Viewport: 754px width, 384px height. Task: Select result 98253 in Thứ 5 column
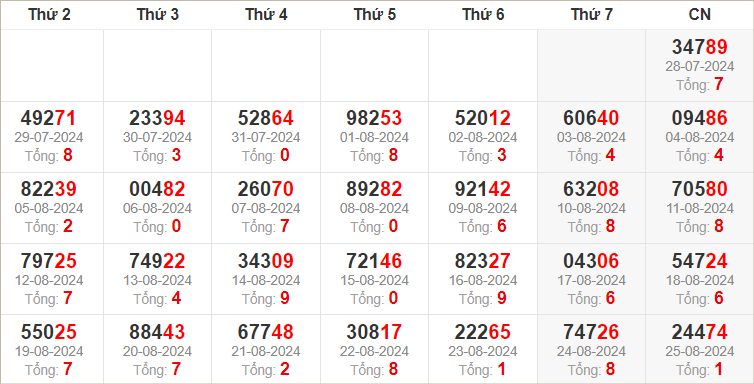[374, 118]
